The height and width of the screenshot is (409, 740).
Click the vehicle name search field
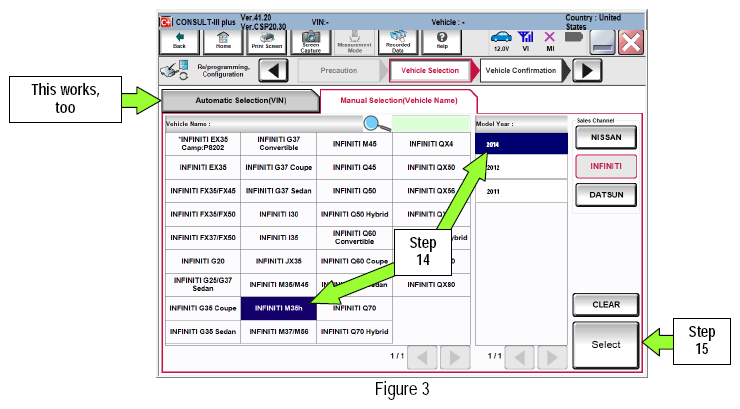point(431,124)
